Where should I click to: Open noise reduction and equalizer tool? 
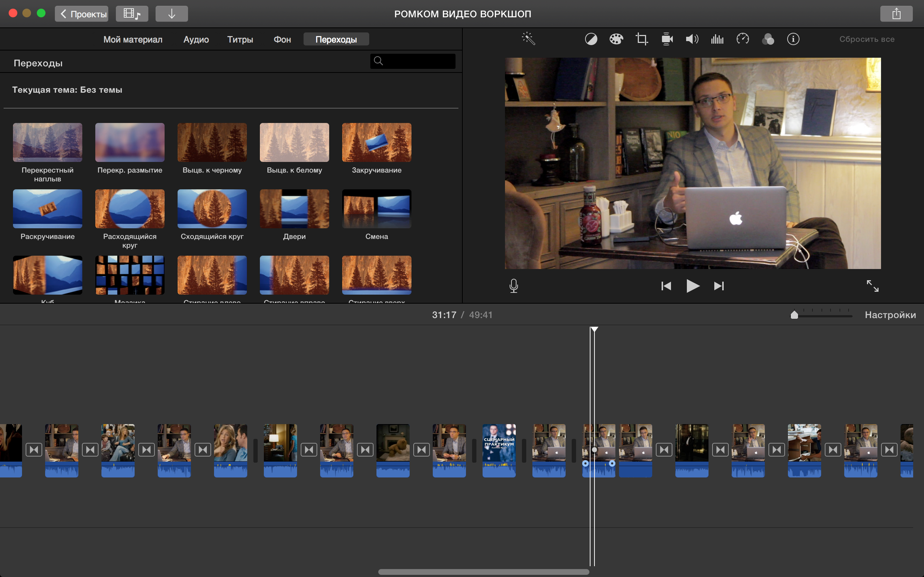click(717, 39)
